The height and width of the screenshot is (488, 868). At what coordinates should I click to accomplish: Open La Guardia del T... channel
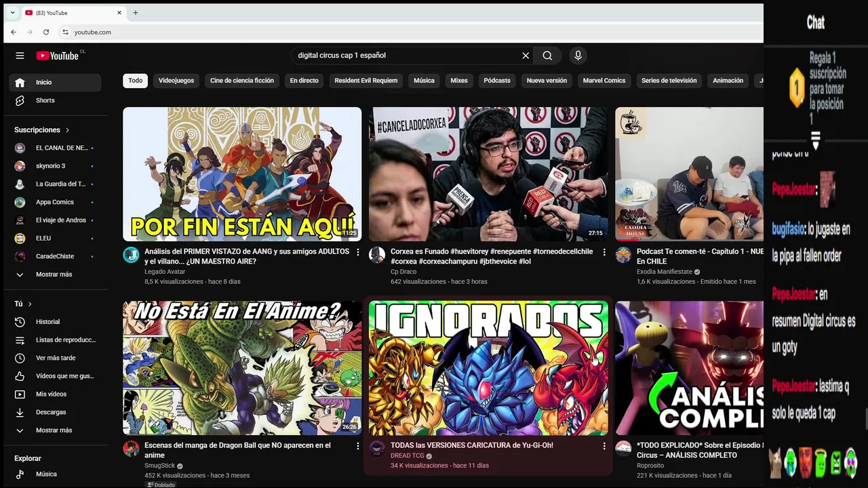(55, 184)
